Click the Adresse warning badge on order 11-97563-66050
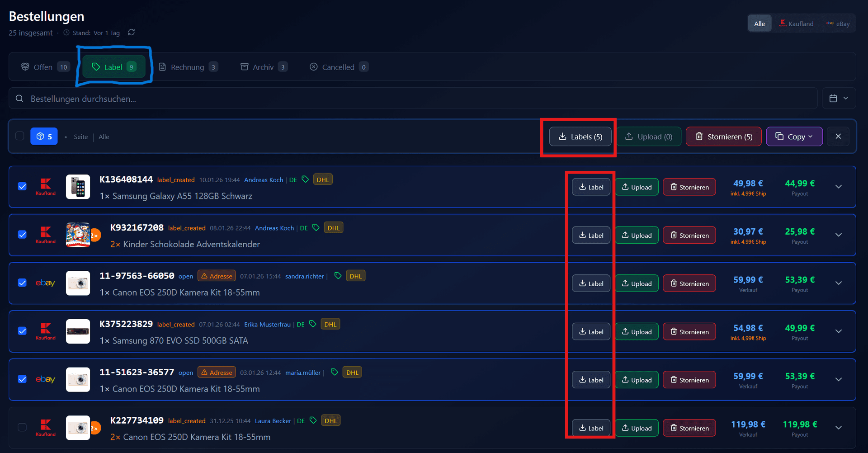Image resolution: width=868 pixels, height=453 pixels. click(x=217, y=276)
